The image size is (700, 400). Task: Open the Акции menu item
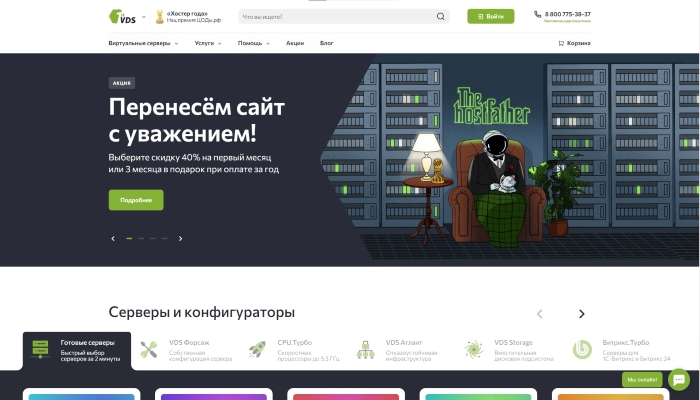pyautogui.click(x=295, y=43)
